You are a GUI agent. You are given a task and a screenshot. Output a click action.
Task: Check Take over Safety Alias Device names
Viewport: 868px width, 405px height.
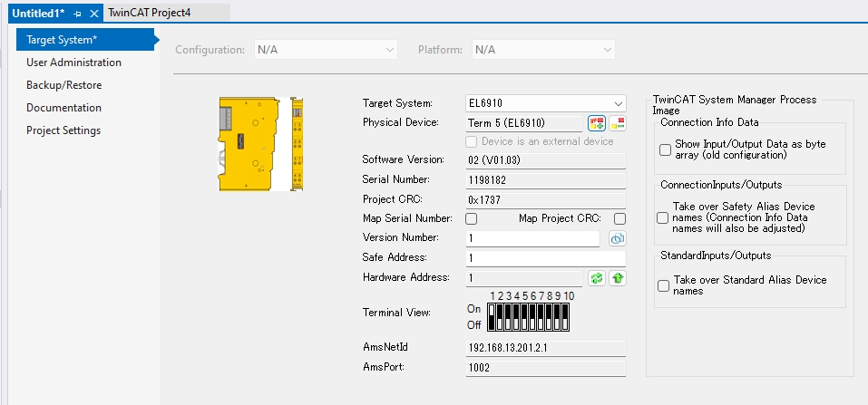pos(663,218)
